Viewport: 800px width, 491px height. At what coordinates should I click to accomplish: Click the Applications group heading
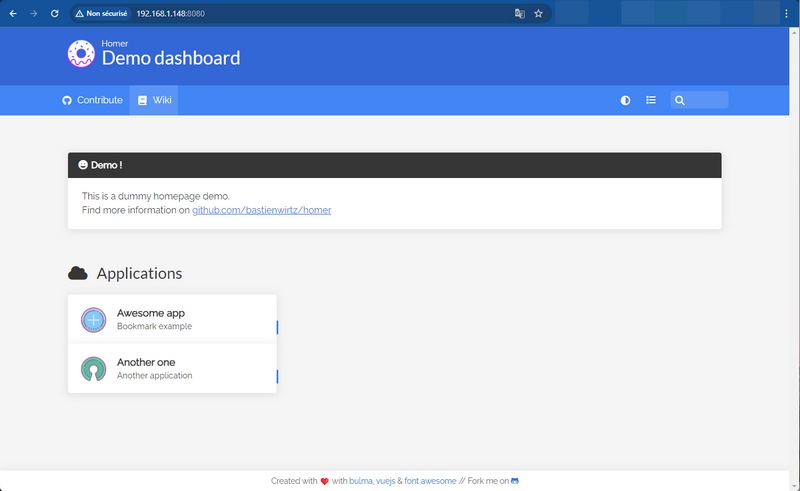pos(139,274)
